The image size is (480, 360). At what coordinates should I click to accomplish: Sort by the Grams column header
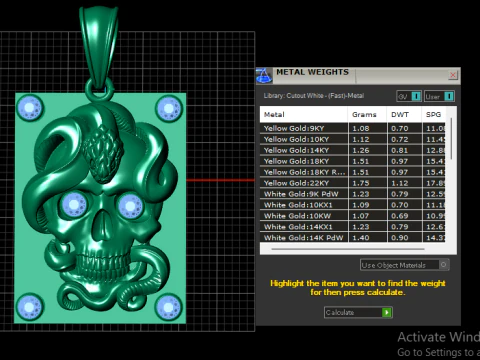coord(367,115)
